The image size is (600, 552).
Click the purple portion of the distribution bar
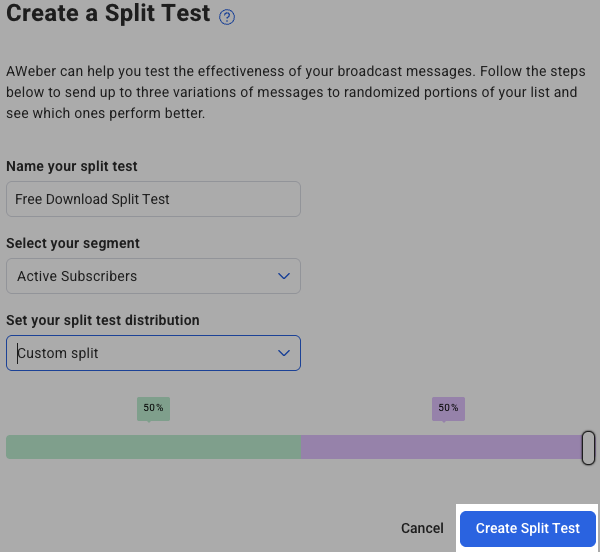pos(440,447)
